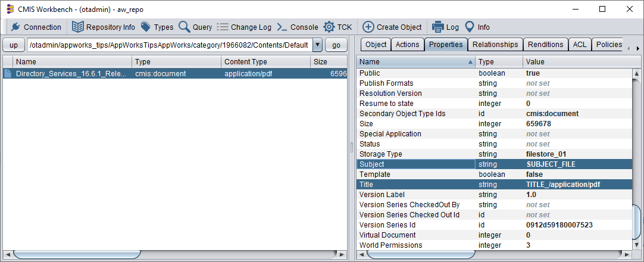Open the ACL tab
Screen dimensions: 644x262
(x=579, y=45)
